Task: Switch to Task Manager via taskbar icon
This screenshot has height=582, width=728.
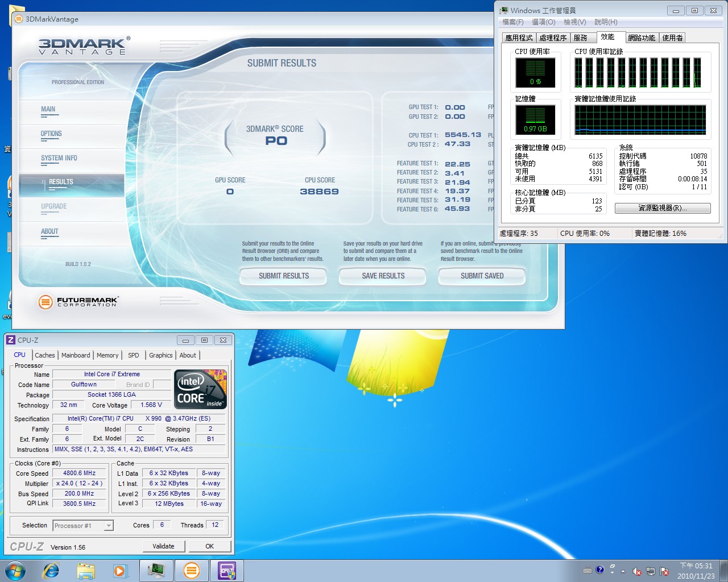Action: click(156, 571)
